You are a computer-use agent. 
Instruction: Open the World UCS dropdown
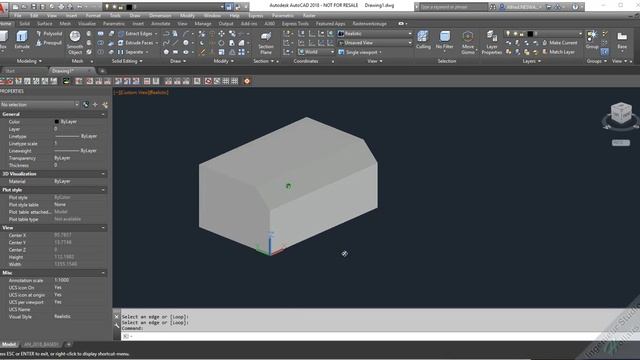coord(316,52)
